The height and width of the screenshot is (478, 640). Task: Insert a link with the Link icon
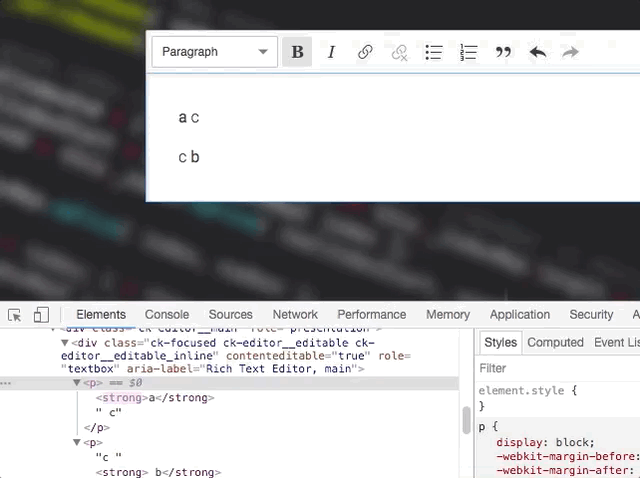pos(365,52)
